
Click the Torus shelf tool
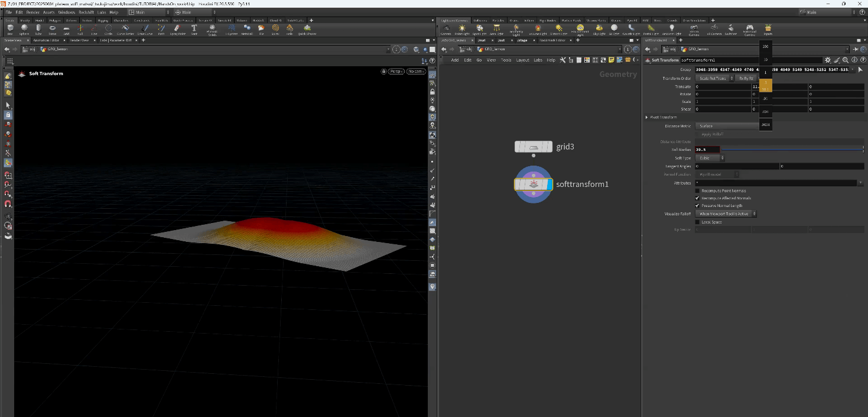pyautogui.click(x=53, y=29)
